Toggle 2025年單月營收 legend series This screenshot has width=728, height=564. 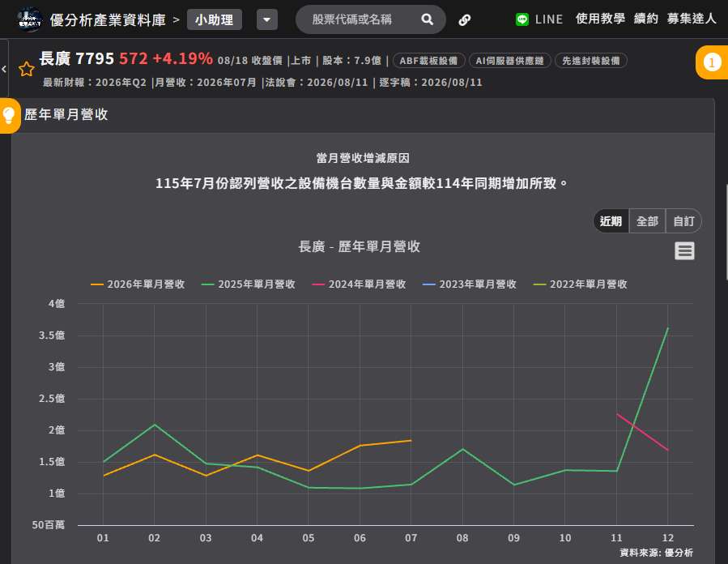click(249, 284)
